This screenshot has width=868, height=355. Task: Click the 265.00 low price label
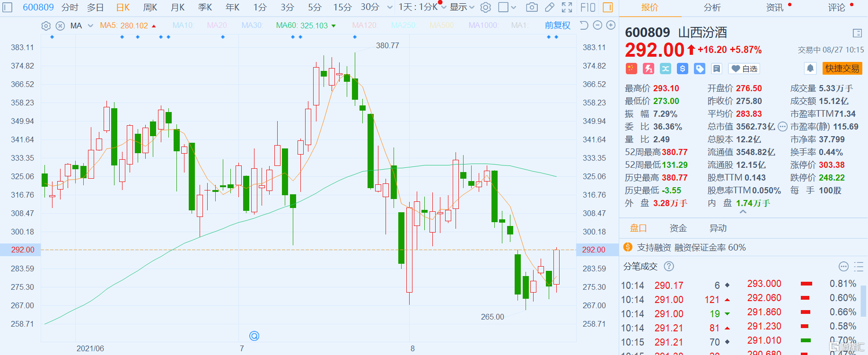coord(492,317)
